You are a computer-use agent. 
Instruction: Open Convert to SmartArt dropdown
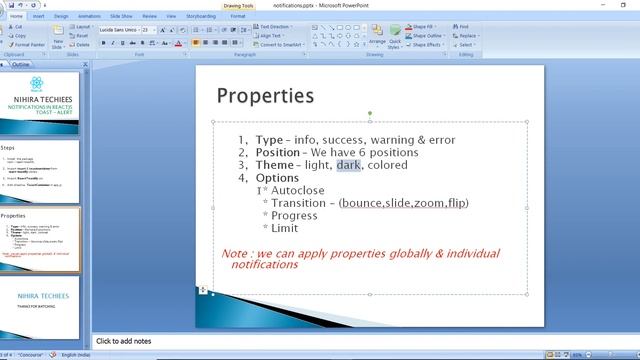(x=279, y=44)
